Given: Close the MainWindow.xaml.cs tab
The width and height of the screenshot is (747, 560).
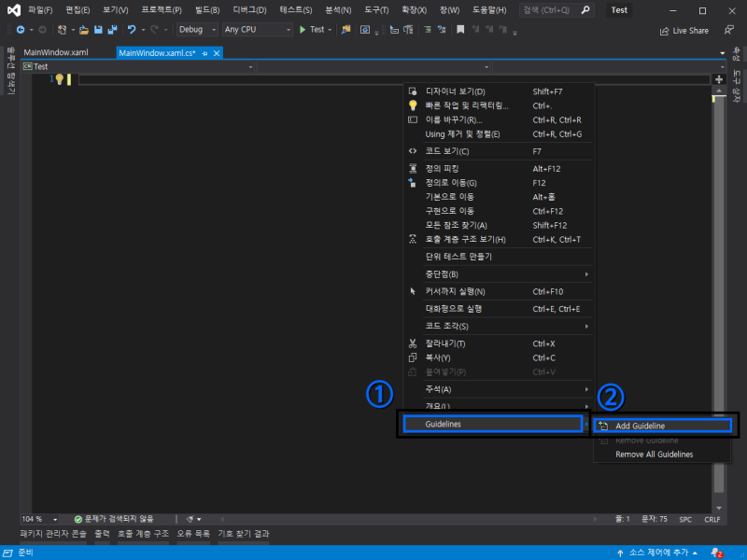Looking at the screenshot, I should point(217,53).
